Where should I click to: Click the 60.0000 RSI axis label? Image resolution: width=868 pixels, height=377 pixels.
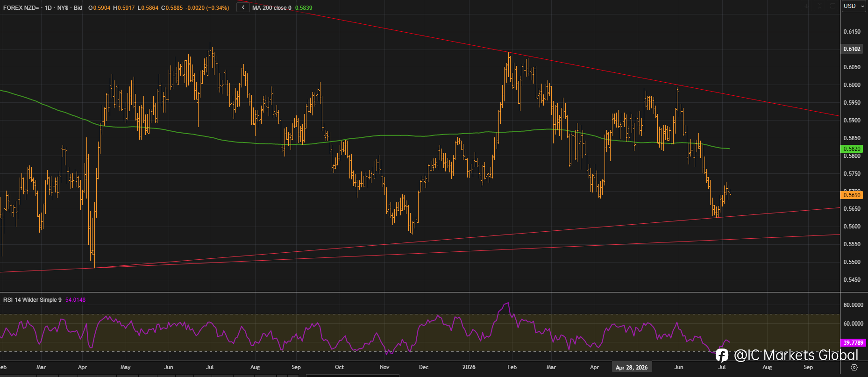click(853, 324)
